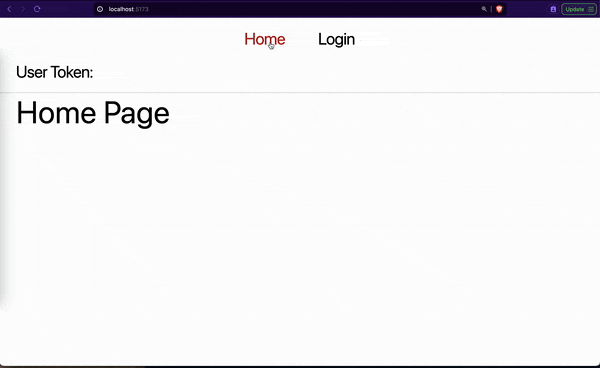The image size is (600, 368).
Task: Click the Home Page heading
Action: (93, 113)
